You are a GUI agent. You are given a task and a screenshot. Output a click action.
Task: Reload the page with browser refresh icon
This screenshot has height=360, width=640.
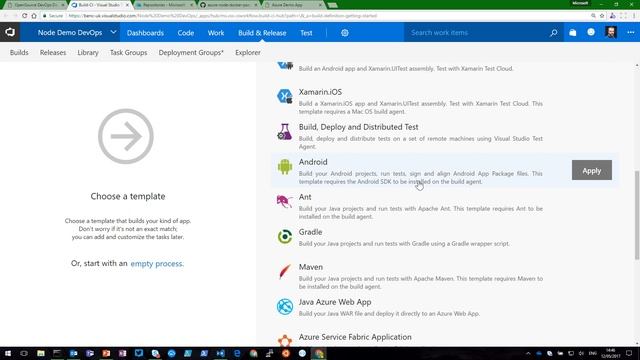pos(24,16)
